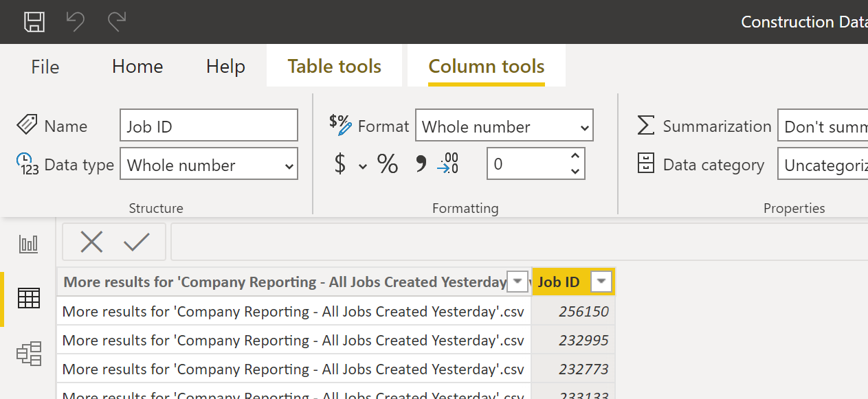This screenshot has height=399, width=868.
Task: Click the Data type clock-123 icon
Action: [27, 164]
